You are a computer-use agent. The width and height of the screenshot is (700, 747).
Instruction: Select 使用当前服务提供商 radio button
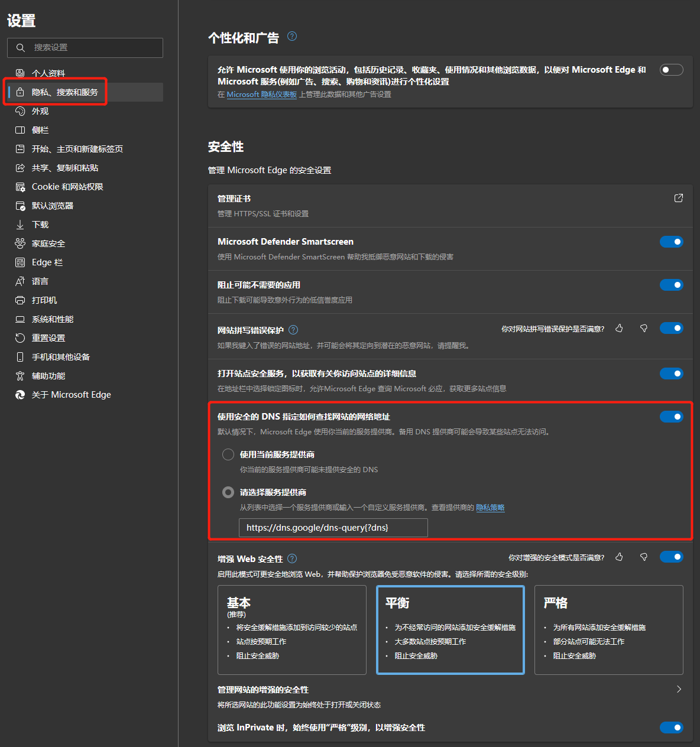click(228, 454)
